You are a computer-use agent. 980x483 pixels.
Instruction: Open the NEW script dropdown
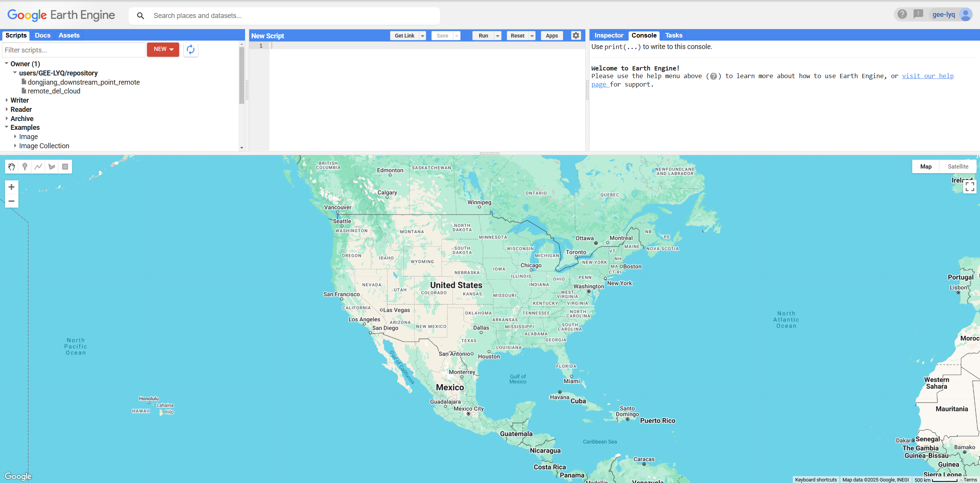(163, 49)
